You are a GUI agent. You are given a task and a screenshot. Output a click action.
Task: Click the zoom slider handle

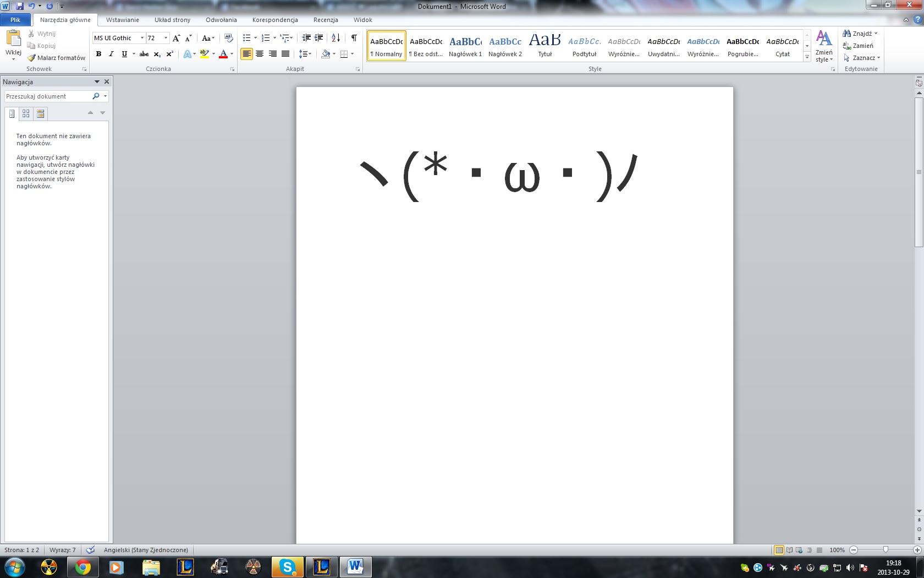coord(886,550)
